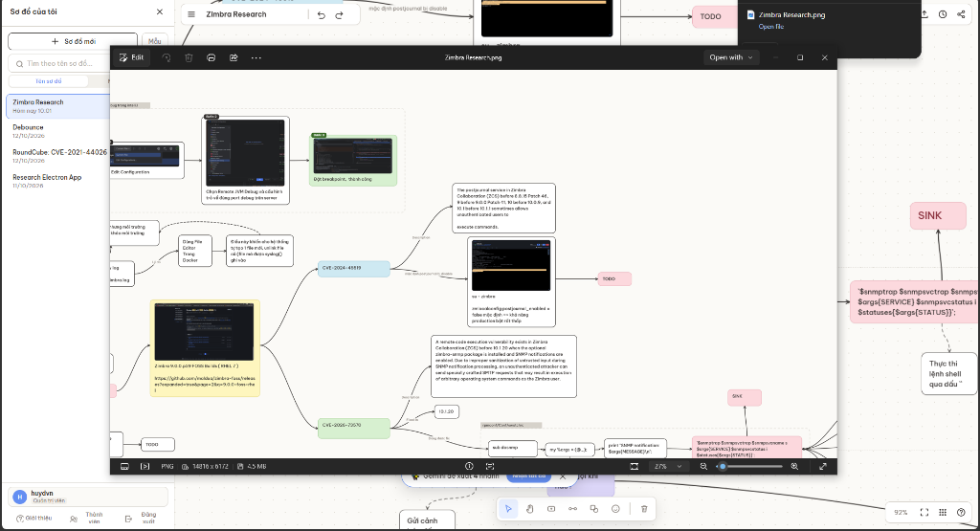Viewport: 980px width, 531px height.
Task: Click the upload icon beside the download popup
Action: pos(924,14)
